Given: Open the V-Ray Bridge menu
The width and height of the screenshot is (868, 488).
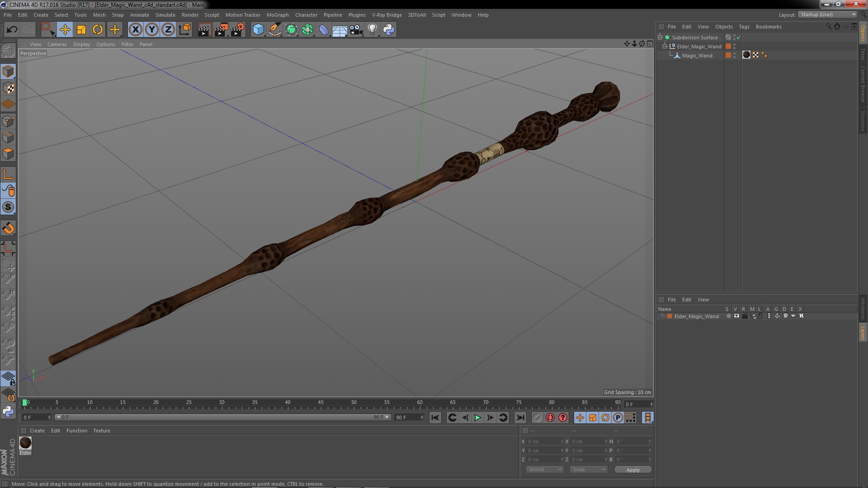Looking at the screenshot, I should click(387, 15).
